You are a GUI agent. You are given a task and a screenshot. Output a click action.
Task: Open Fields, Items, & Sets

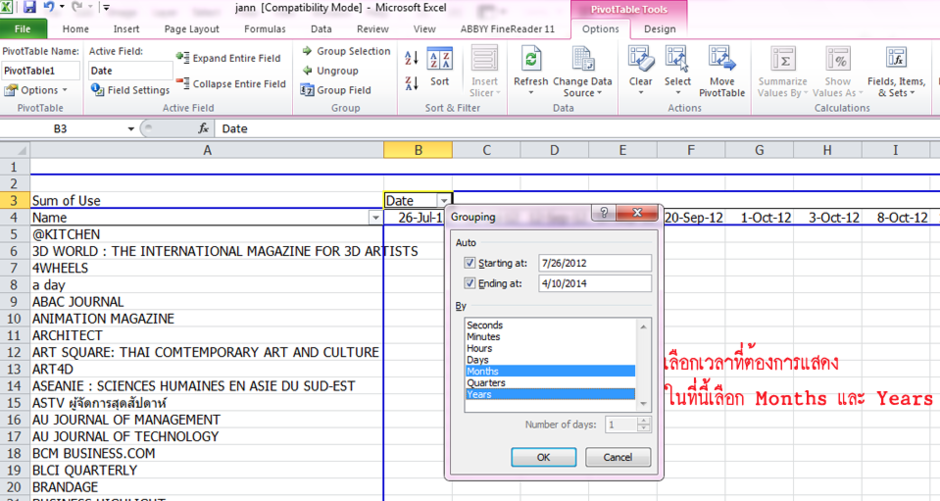pyautogui.click(x=896, y=71)
